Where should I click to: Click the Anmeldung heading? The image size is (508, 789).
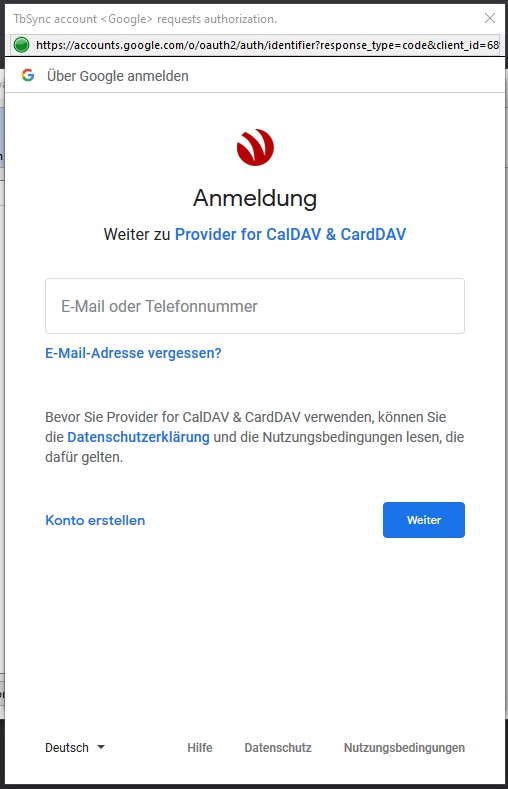(x=255, y=198)
